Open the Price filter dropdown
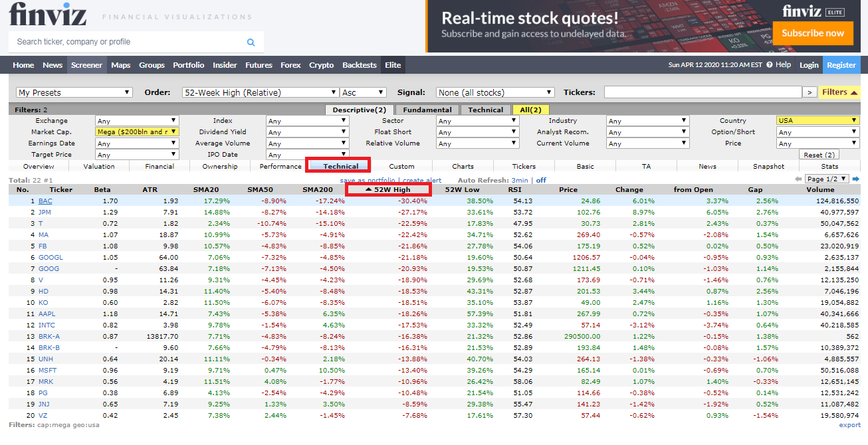This screenshot has width=868, height=445. (x=818, y=143)
